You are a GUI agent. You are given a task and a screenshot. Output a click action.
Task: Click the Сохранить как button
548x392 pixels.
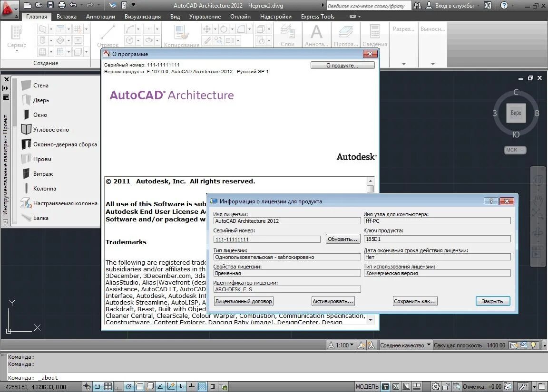[x=415, y=301]
